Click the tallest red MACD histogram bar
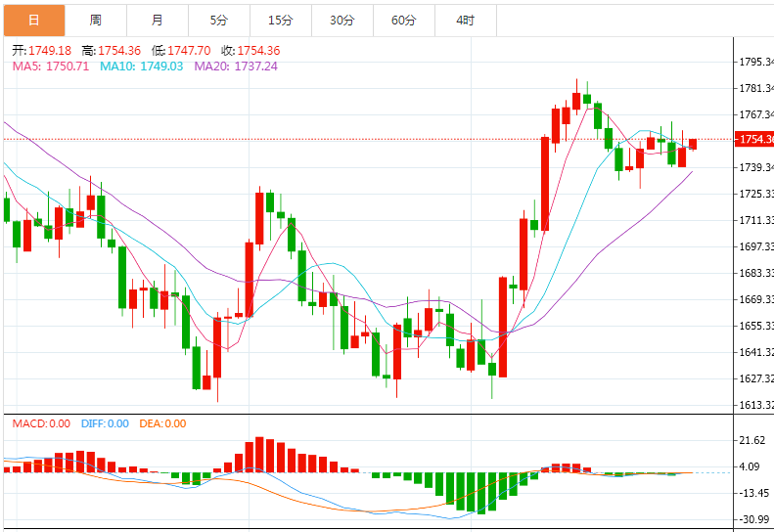774x532 pixels. pos(259,455)
